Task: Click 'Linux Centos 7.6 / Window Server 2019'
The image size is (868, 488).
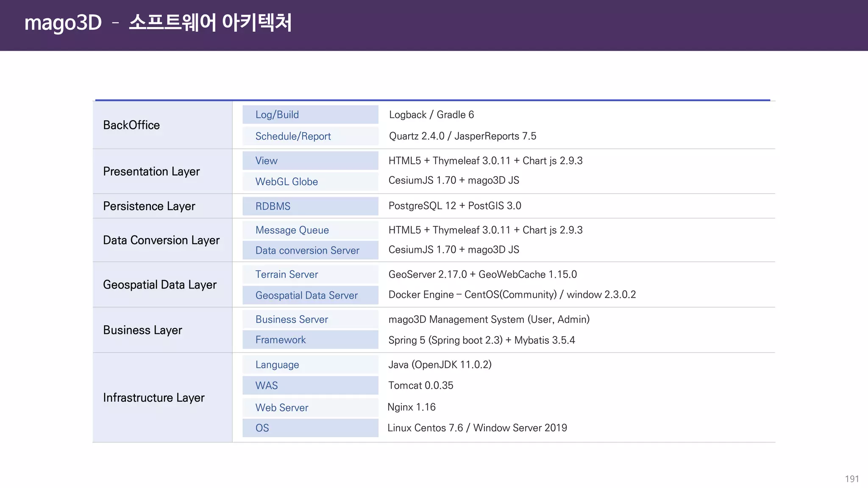Action: click(477, 428)
